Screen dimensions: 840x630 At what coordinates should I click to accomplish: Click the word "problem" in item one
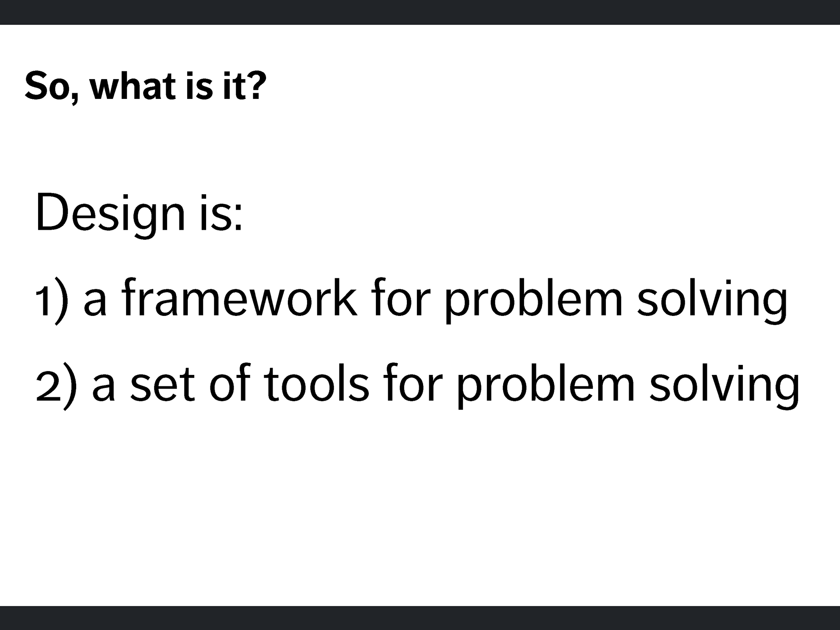[534, 302]
